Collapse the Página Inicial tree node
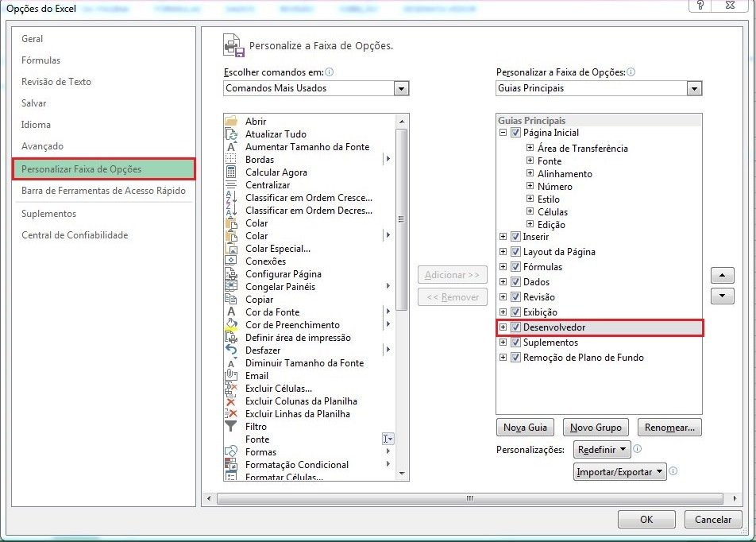This screenshot has height=542, width=756. [503, 133]
